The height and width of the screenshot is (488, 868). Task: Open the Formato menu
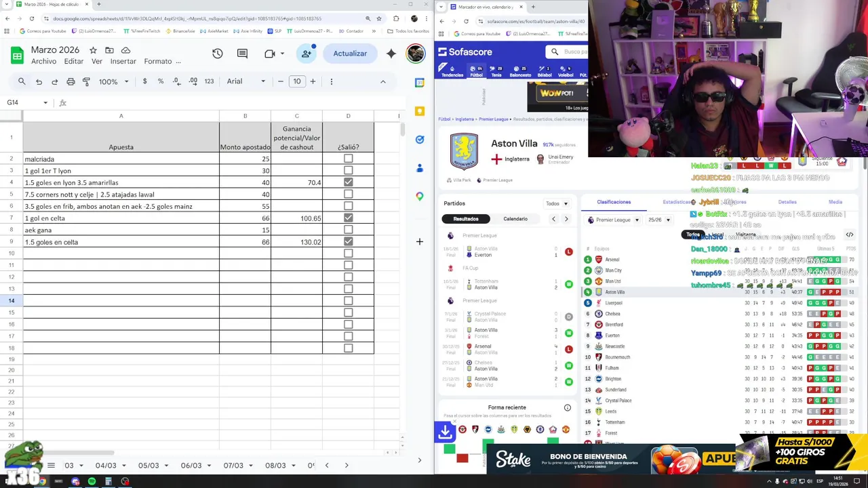(x=157, y=61)
